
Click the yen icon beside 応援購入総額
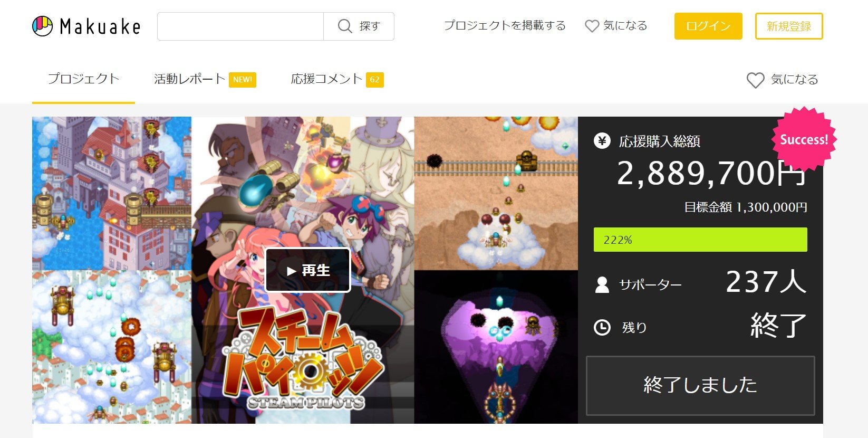point(602,141)
